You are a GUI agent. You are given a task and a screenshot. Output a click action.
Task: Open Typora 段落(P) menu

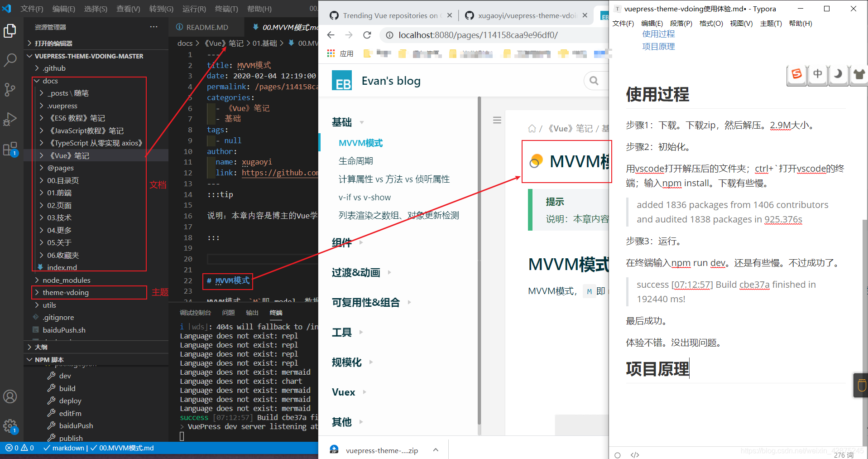tap(681, 23)
